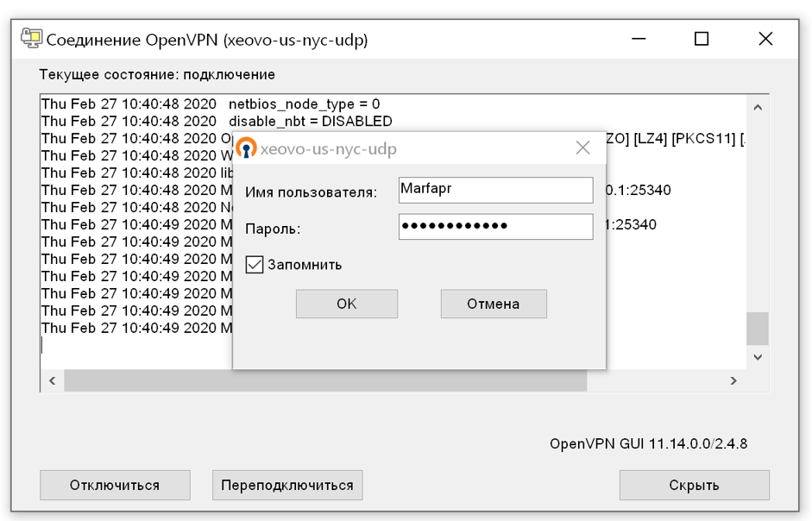
Task: Close the OpenVPN connection window
Action: [765, 39]
